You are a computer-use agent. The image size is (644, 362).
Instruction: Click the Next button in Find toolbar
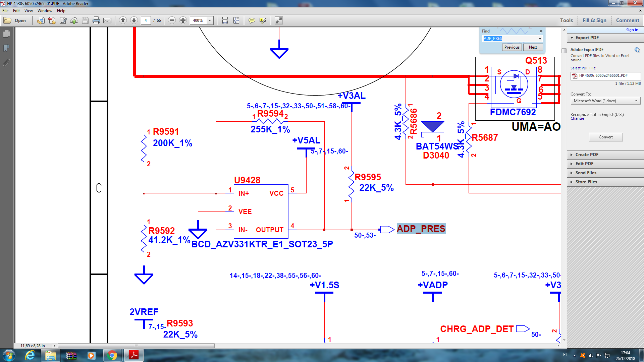tap(533, 47)
